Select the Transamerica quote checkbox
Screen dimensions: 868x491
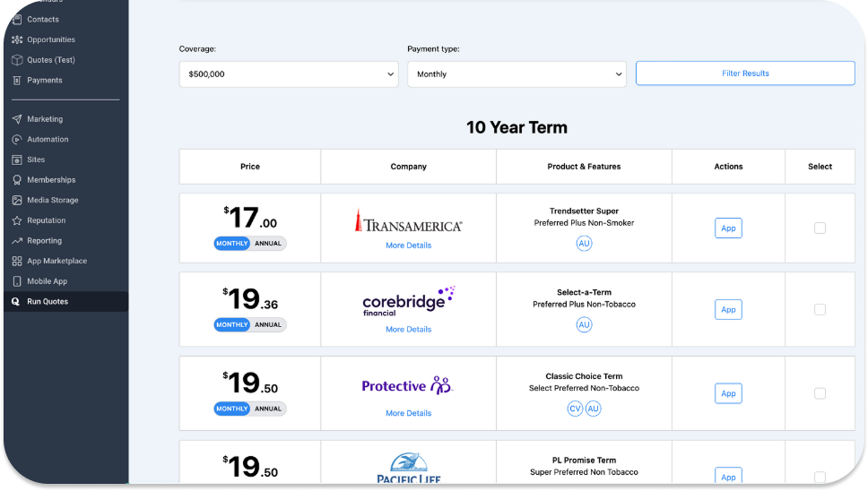[820, 228]
